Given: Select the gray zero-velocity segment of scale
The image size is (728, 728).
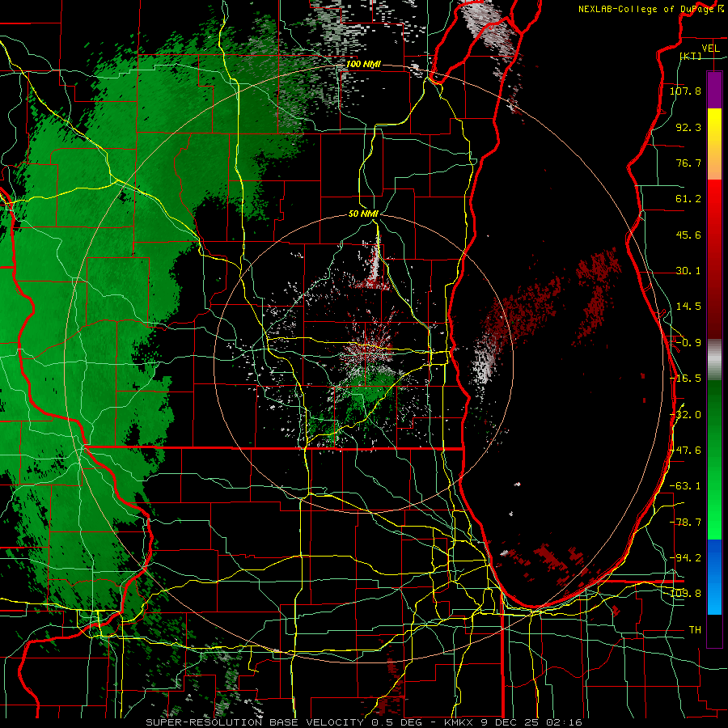Looking at the screenshot, I should (x=714, y=359).
